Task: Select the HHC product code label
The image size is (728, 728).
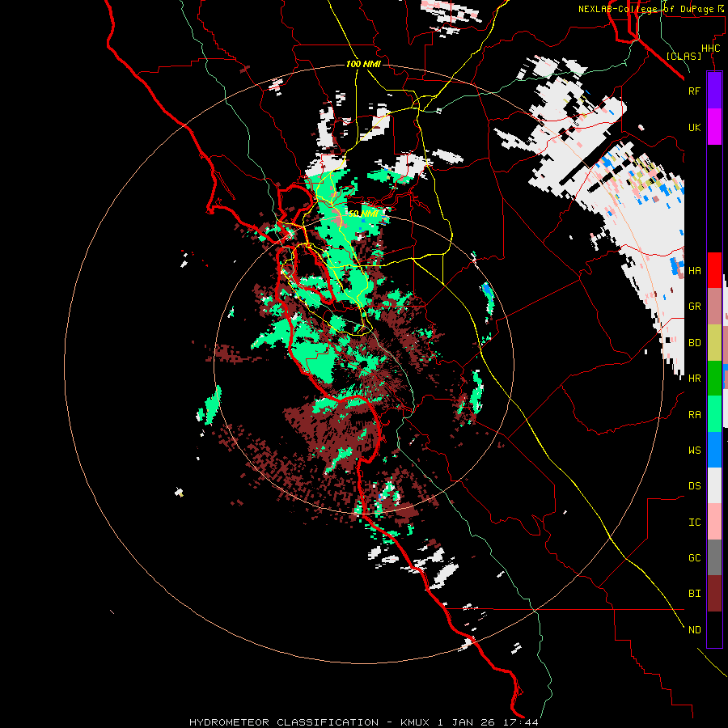Action: point(710,49)
